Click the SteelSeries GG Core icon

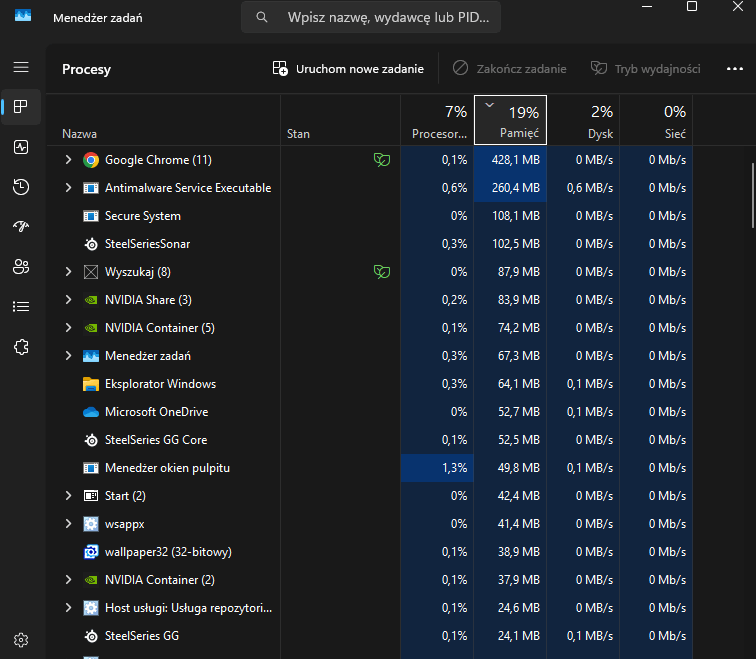pyautogui.click(x=91, y=440)
